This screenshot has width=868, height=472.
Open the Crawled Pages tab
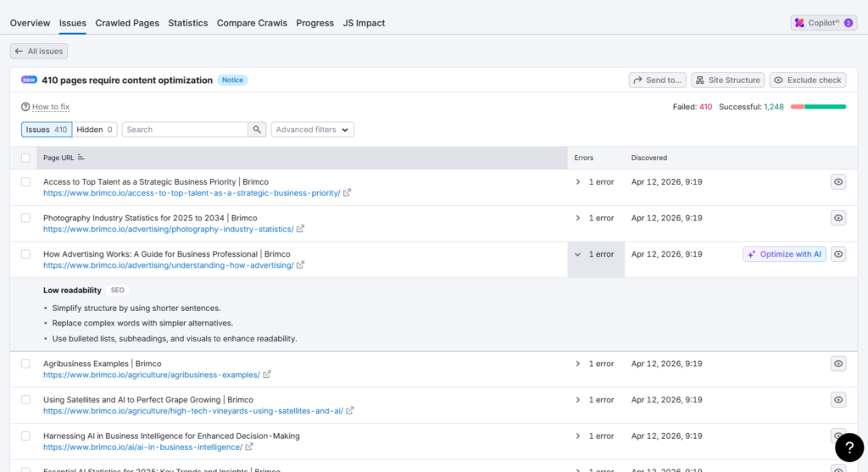pyautogui.click(x=127, y=23)
